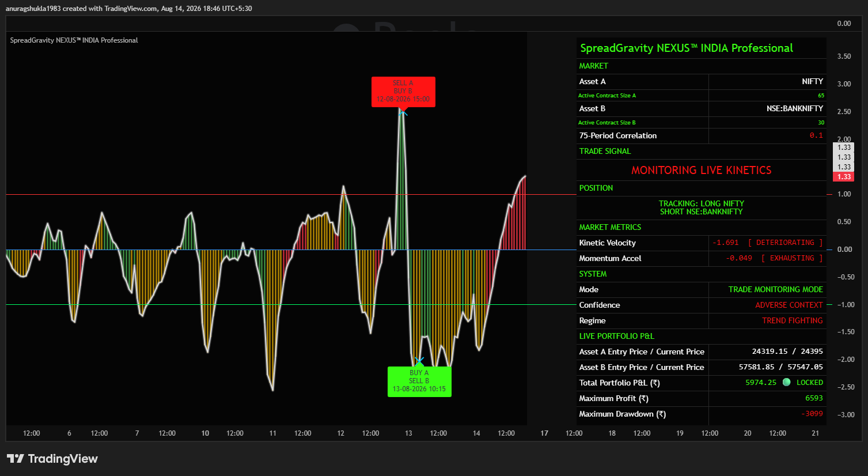
Task: Click the 2.50 level on the price axis
Action: point(844,112)
